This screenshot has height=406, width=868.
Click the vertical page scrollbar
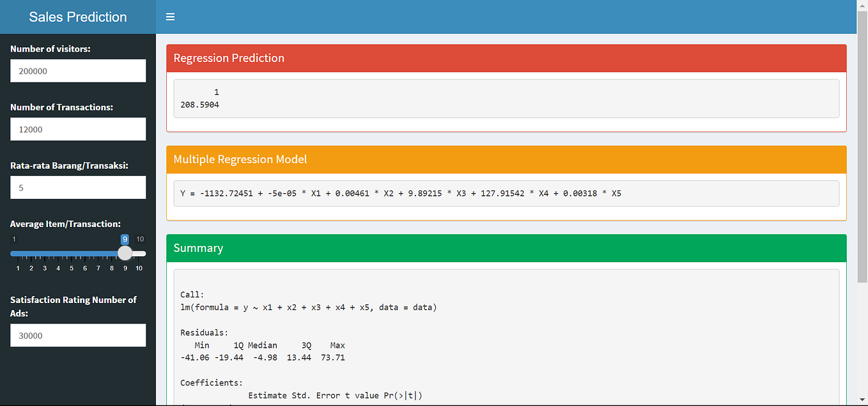click(863, 192)
